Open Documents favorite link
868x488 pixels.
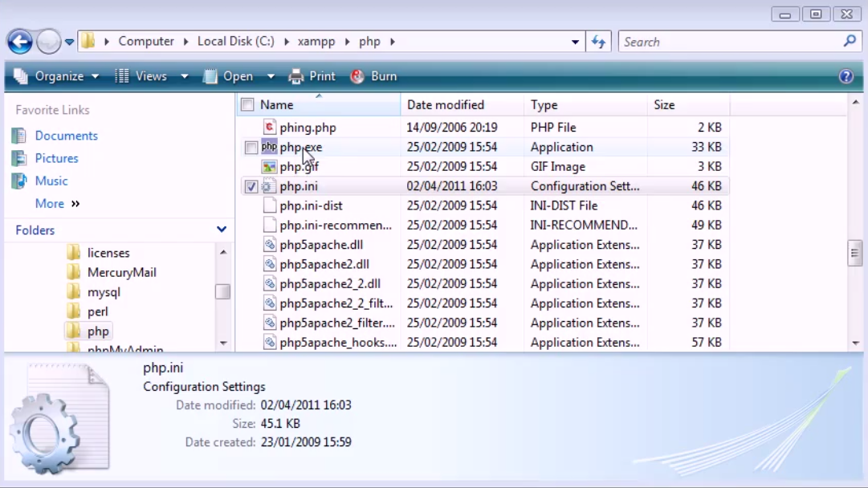(67, 136)
